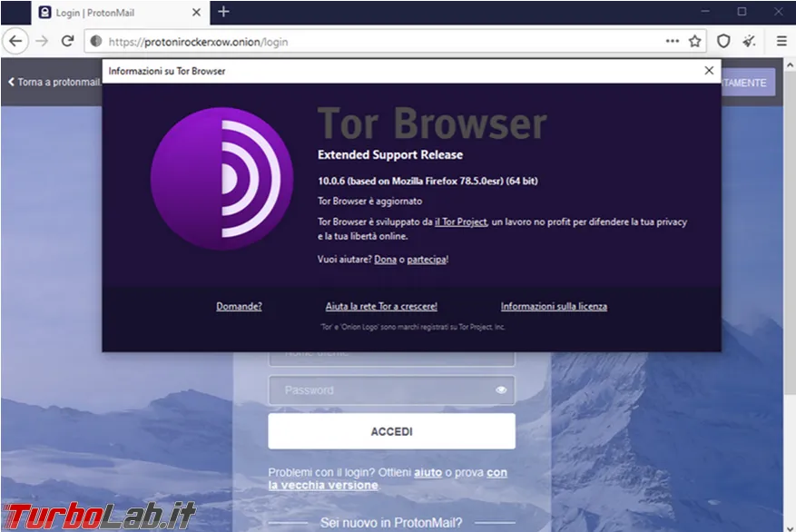Open Informazioni sulla licenza link
Image resolution: width=796 pixels, height=532 pixels.
tap(554, 306)
